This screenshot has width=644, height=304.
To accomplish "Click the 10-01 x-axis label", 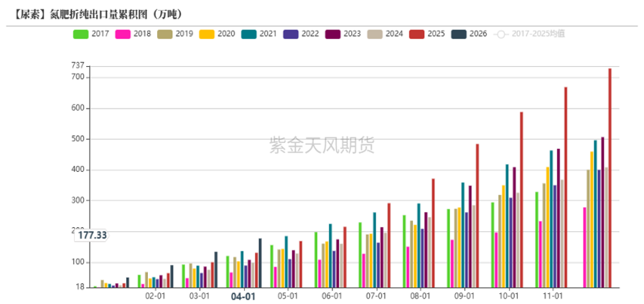I will pyautogui.click(x=508, y=296).
